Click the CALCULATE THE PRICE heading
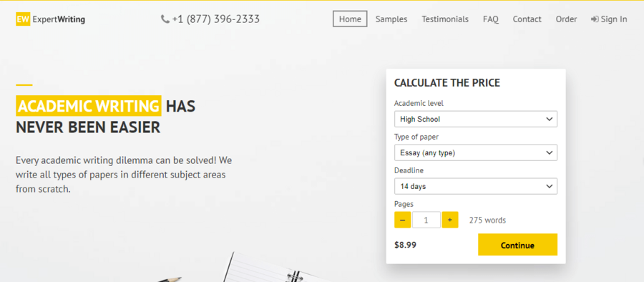Image resolution: width=644 pixels, height=282 pixels. point(447,82)
